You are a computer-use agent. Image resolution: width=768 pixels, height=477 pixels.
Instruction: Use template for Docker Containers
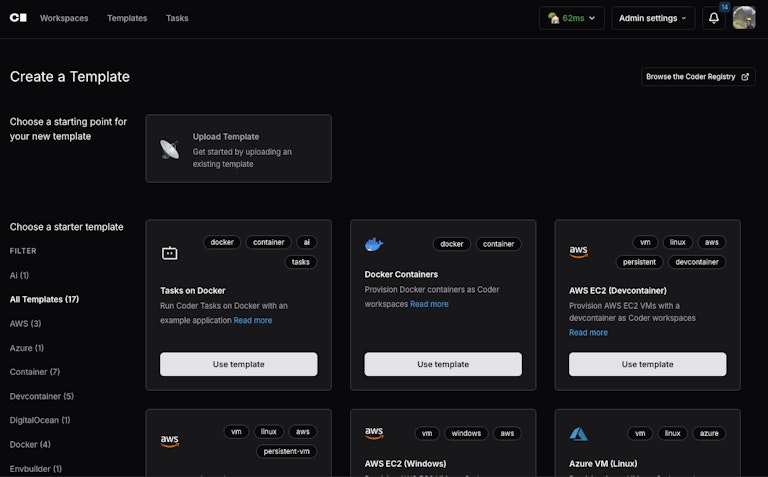(x=443, y=364)
